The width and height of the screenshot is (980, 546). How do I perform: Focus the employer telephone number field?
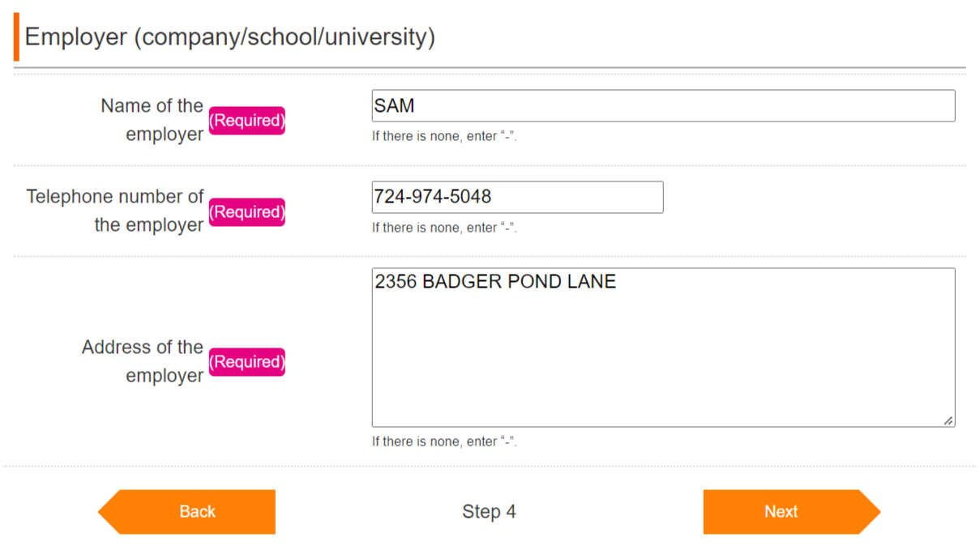516,197
